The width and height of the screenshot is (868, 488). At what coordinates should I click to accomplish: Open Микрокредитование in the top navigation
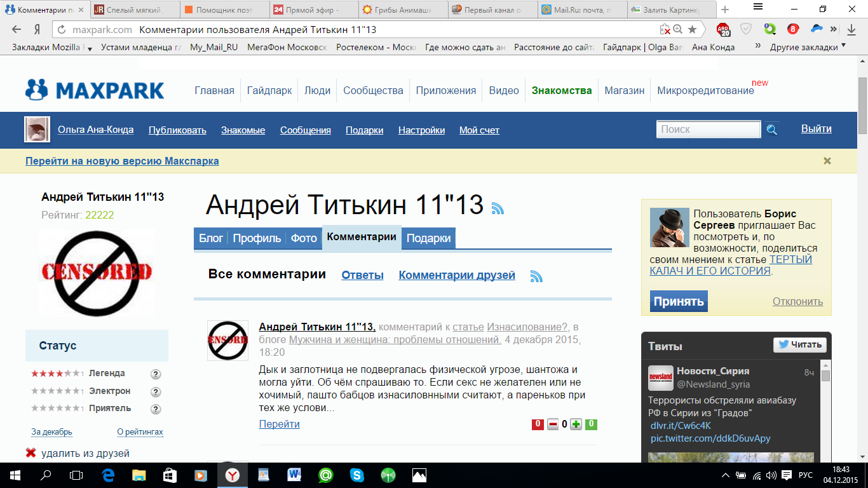tap(705, 90)
